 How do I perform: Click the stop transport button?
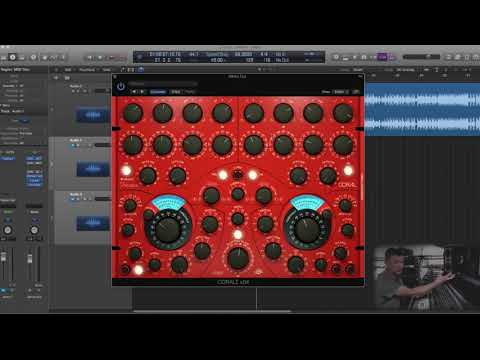tap(100, 57)
